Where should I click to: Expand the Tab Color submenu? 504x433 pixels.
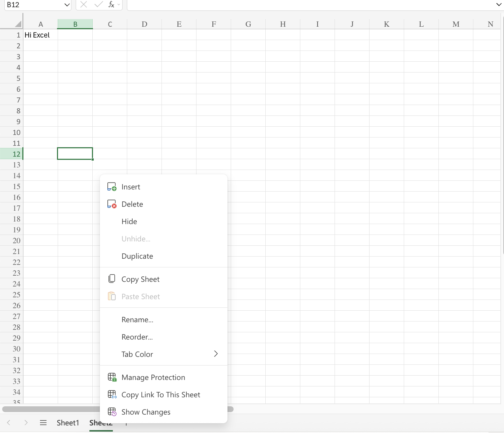[x=216, y=354]
